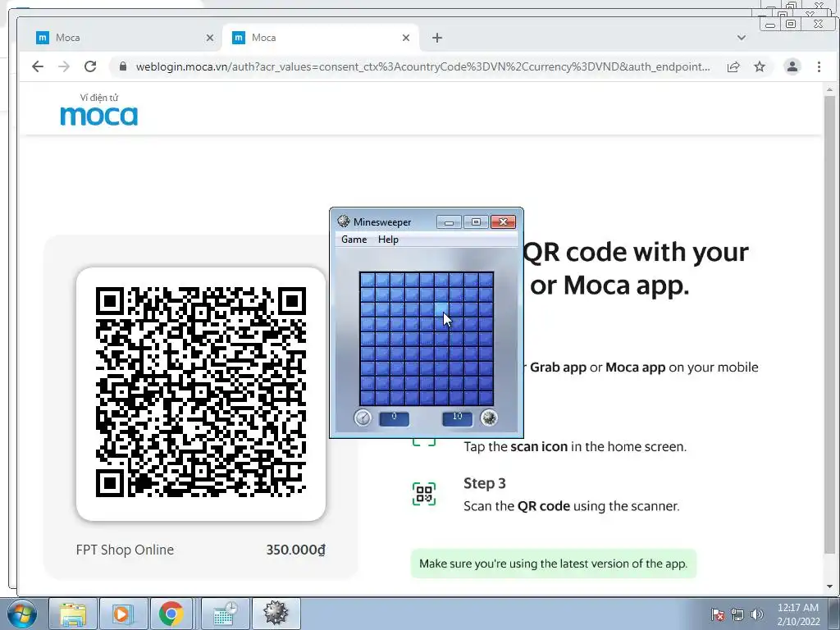Click the QR code image
The image size is (840, 630).
pyautogui.click(x=201, y=392)
